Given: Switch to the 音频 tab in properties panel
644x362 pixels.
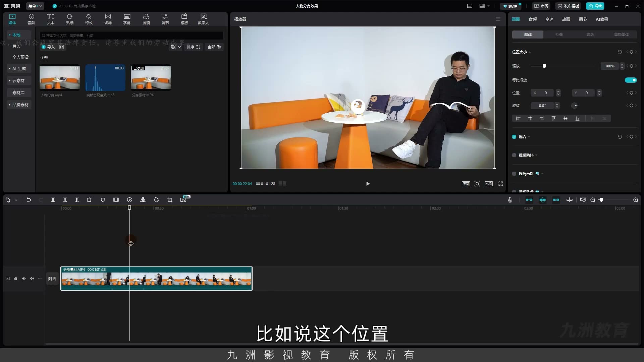Looking at the screenshot, I should (532, 19).
